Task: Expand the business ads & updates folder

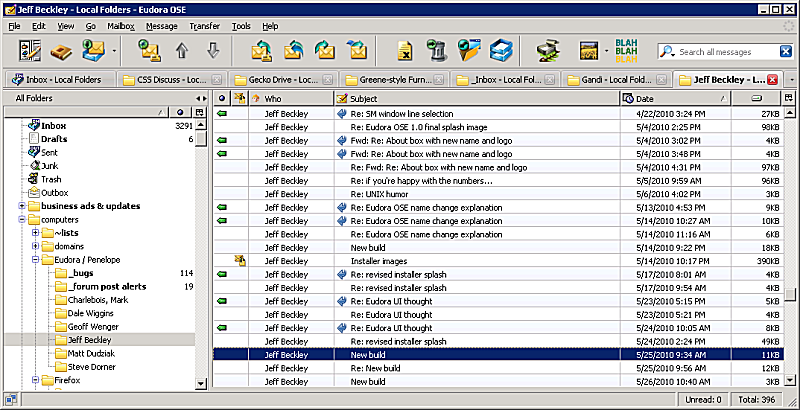Action: (x=22, y=206)
